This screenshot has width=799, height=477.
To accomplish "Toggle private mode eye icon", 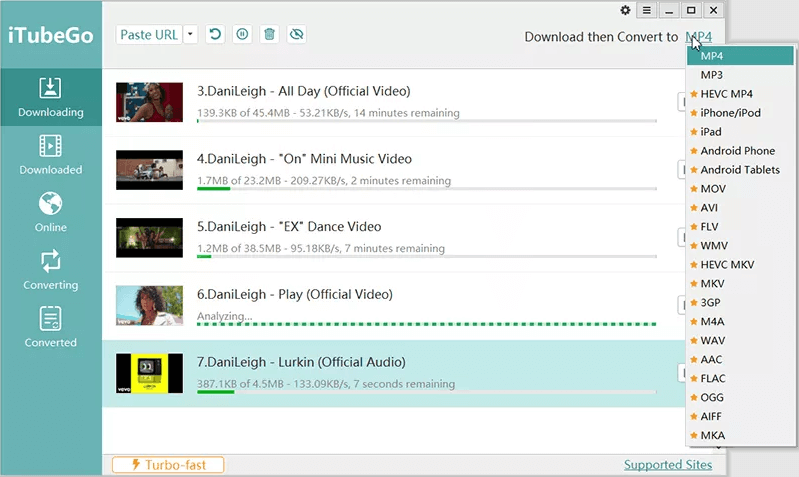I will tap(297, 35).
